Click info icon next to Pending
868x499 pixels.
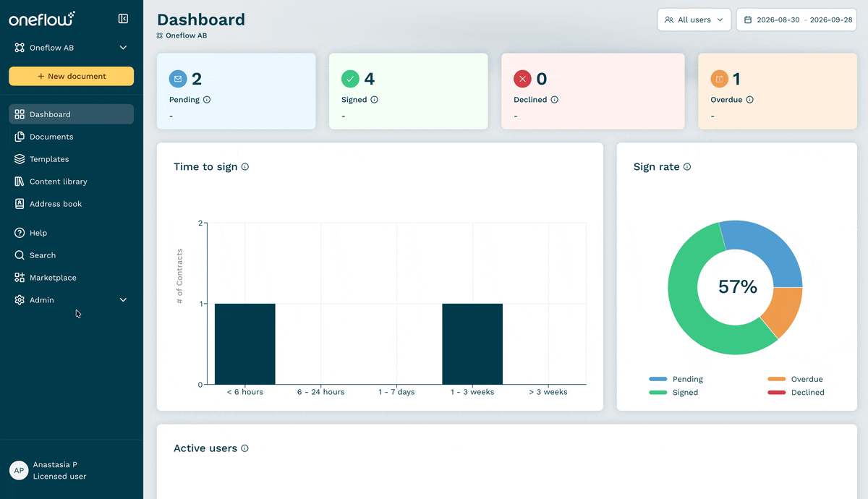pos(207,100)
